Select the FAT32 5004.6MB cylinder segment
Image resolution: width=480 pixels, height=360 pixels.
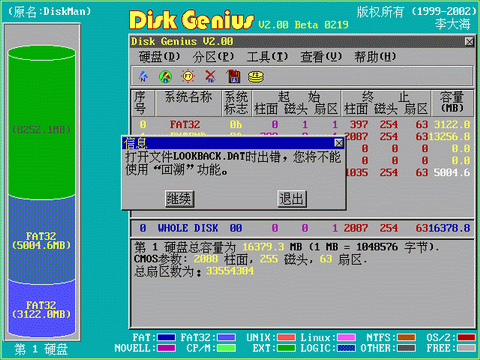tap(42, 241)
